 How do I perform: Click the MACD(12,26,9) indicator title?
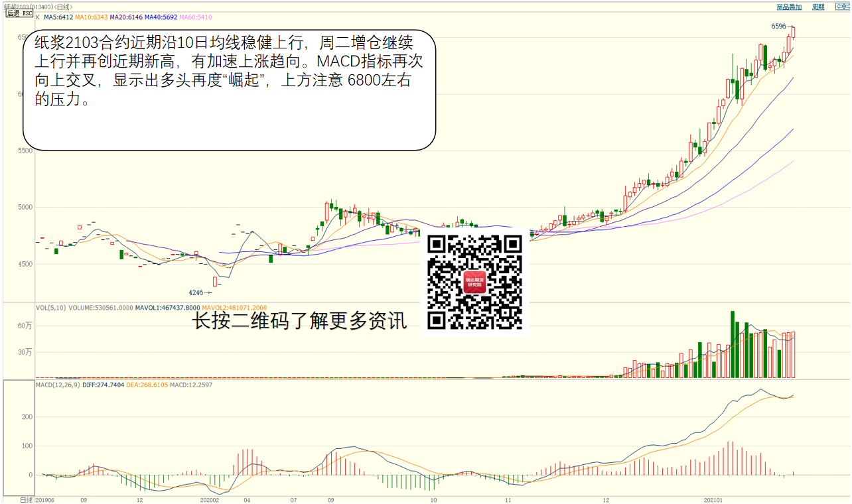click(x=58, y=385)
